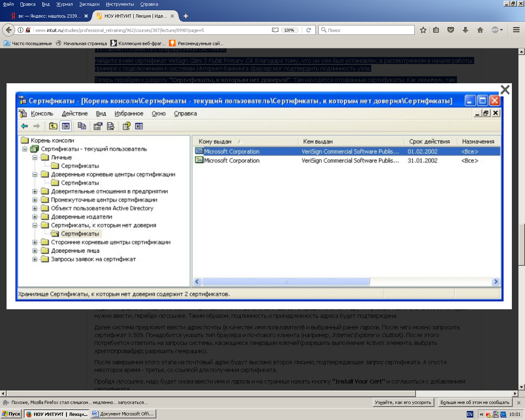Show bookmarks list icon in Firefox toolbar
This screenshot has width=525, height=420.
coord(436,30)
